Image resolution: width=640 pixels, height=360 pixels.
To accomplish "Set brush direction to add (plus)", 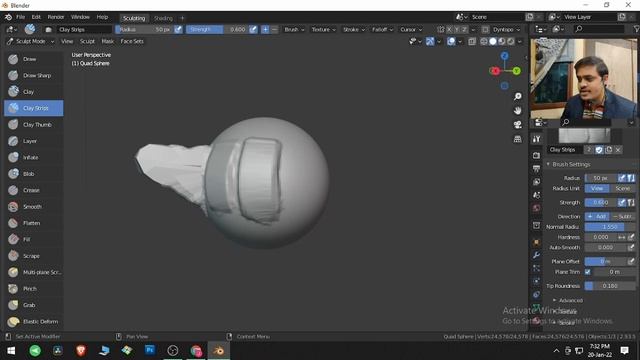I will click(x=265, y=29).
